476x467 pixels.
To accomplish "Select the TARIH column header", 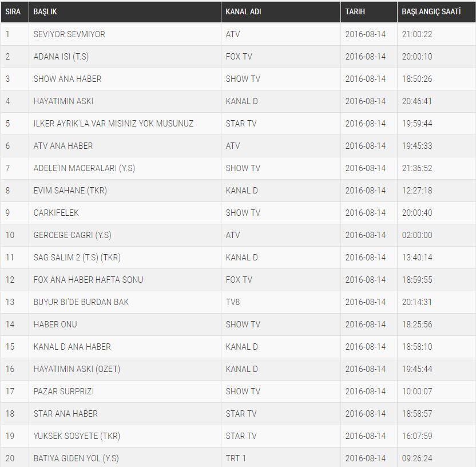I will tap(355, 11).
